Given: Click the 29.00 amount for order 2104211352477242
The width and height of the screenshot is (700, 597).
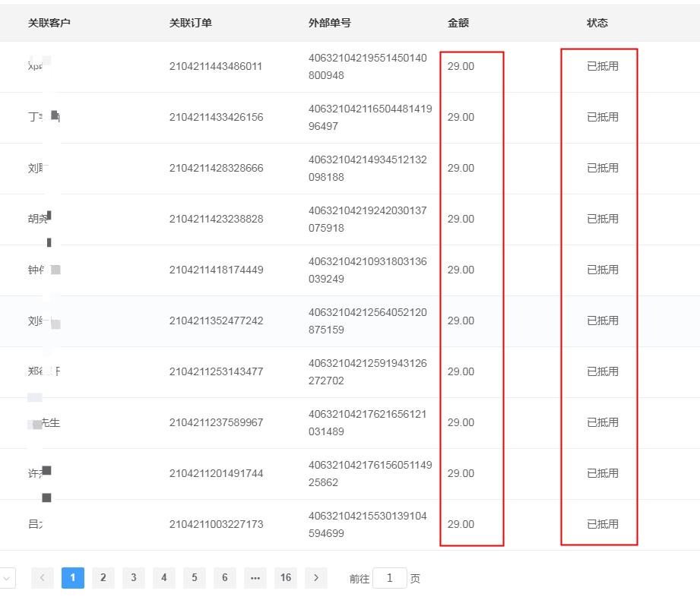Looking at the screenshot, I should [x=461, y=321].
